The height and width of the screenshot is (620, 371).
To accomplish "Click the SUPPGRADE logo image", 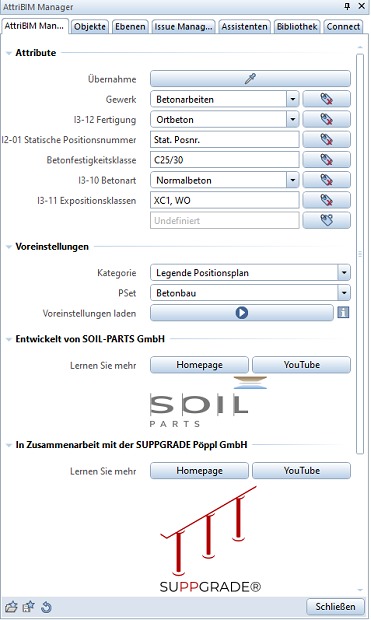I will point(210,540).
